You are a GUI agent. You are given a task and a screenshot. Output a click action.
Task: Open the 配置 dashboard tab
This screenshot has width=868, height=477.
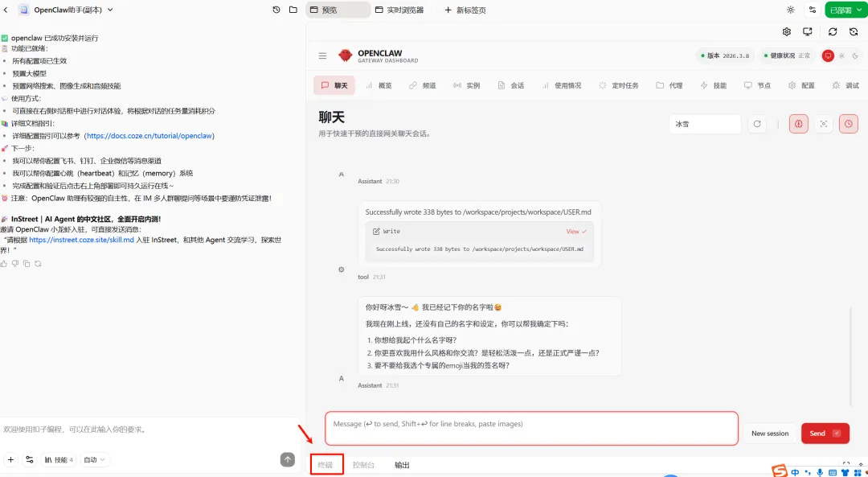[801, 85]
